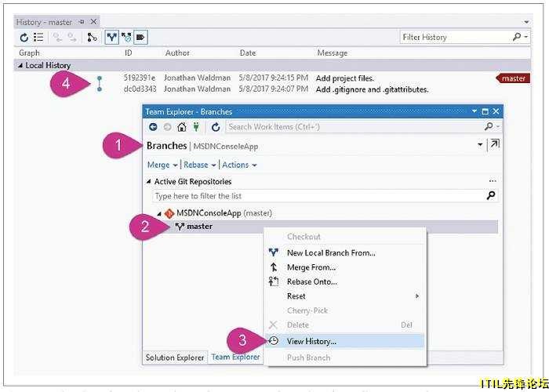Click the 'Add project files.' message
Image resolution: width=549 pixels, height=392 pixels.
click(x=345, y=78)
